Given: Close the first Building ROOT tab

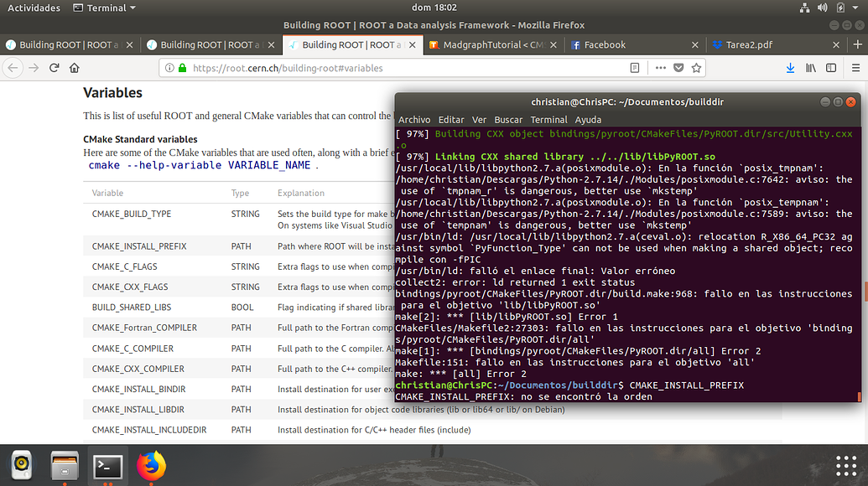Looking at the screenshot, I should click(x=129, y=45).
